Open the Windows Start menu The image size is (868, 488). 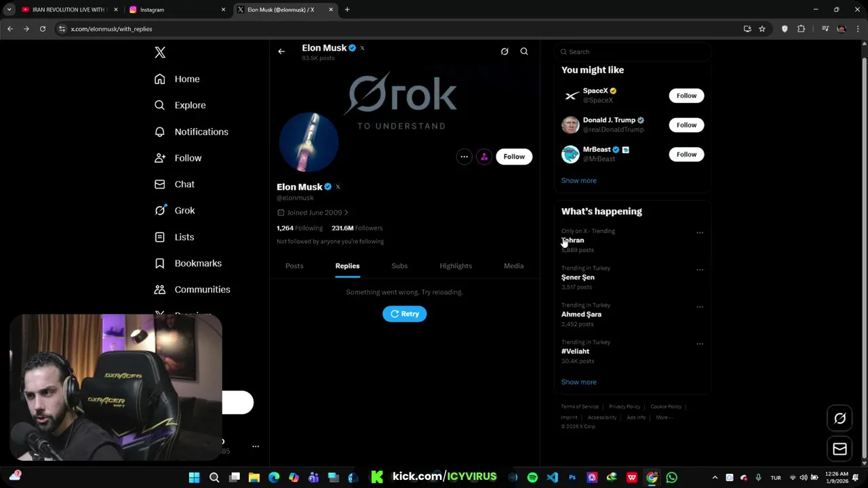pos(194,478)
